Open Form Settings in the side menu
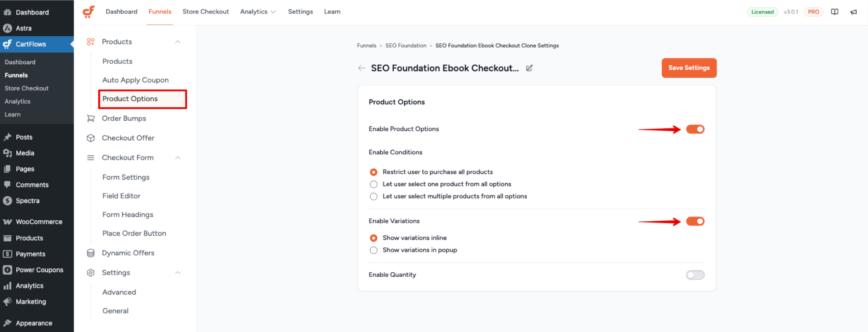 point(126,177)
